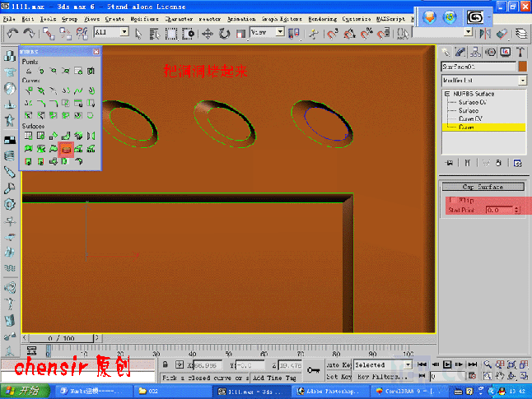532x399 pixels.
Task: Open the Graph Editors menu
Action: [x=282, y=19]
